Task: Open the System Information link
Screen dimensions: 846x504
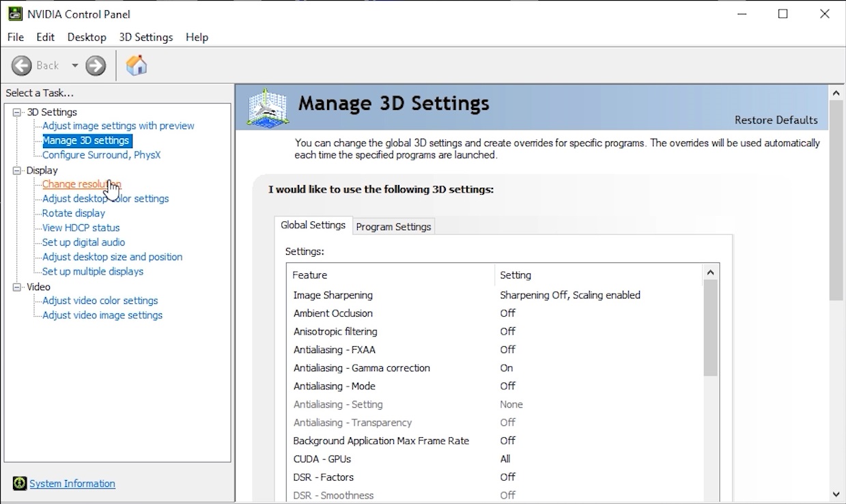Action: point(72,484)
